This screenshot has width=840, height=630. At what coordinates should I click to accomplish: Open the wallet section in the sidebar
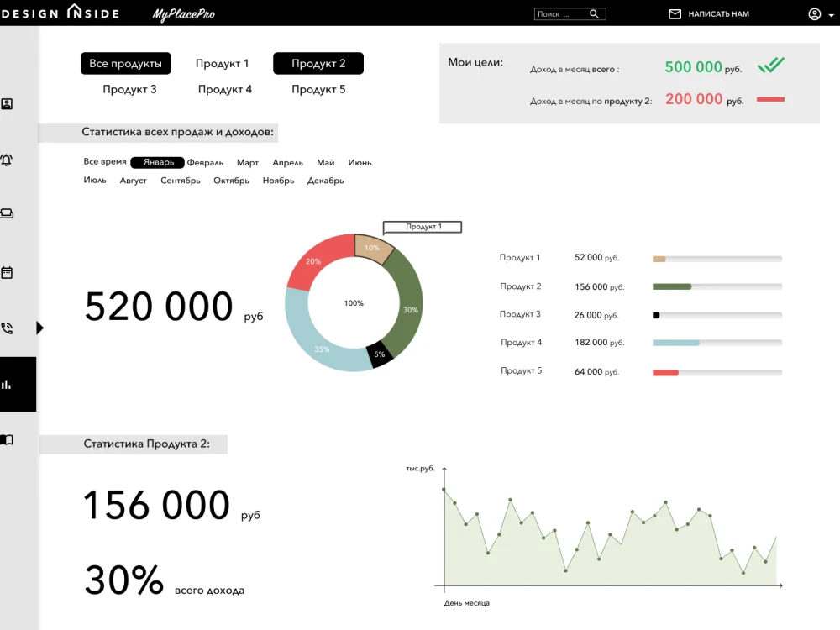point(8,213)
